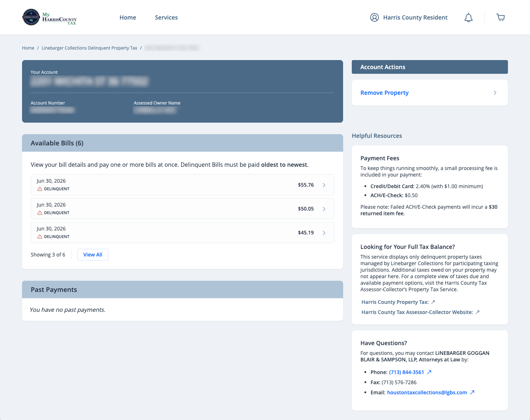The image size is (530, 420).
Task: Open the Harris County Resident account menu
Action: tap(409, 17)
